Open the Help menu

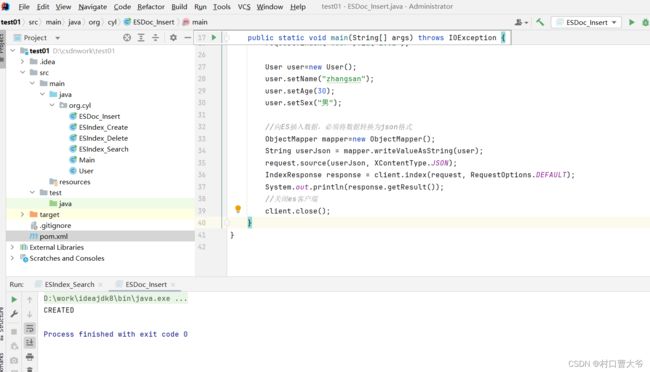(298, 7)
